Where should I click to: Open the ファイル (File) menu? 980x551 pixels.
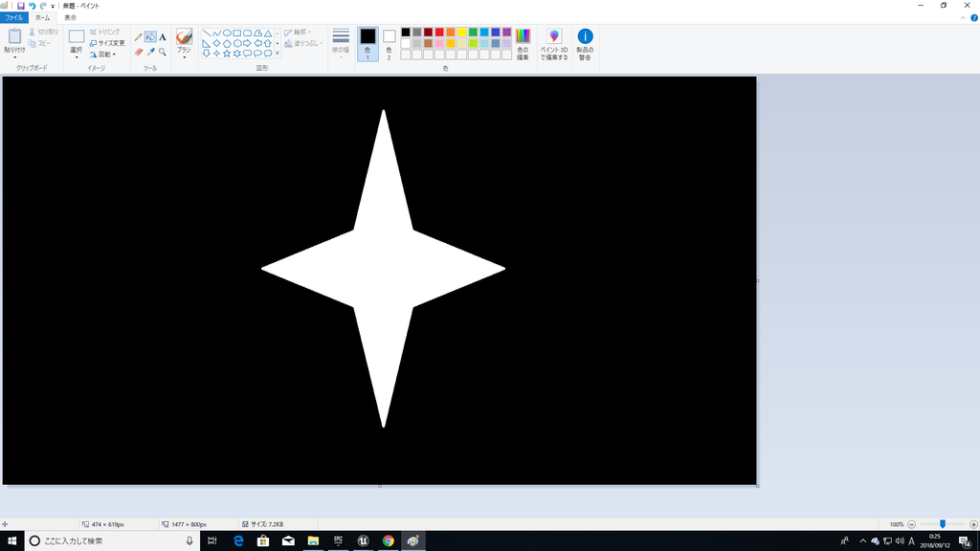(x=13, y=16)
